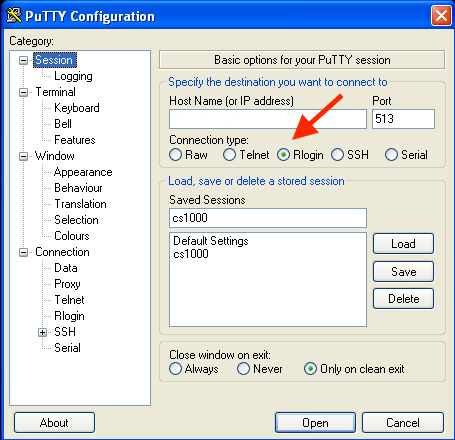Screen dimensions: 455x440
Task: Click the PuTTY icon in title bar
Action: (14, 15)
